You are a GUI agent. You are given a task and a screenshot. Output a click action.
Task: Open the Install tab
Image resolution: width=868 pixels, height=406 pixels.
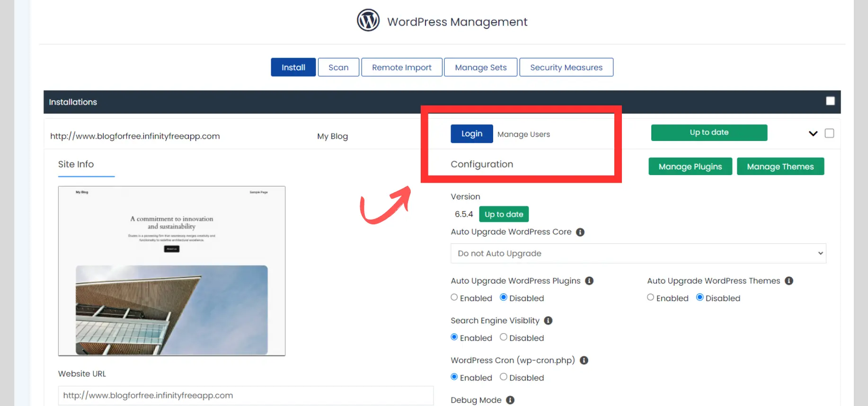(293, 67)
